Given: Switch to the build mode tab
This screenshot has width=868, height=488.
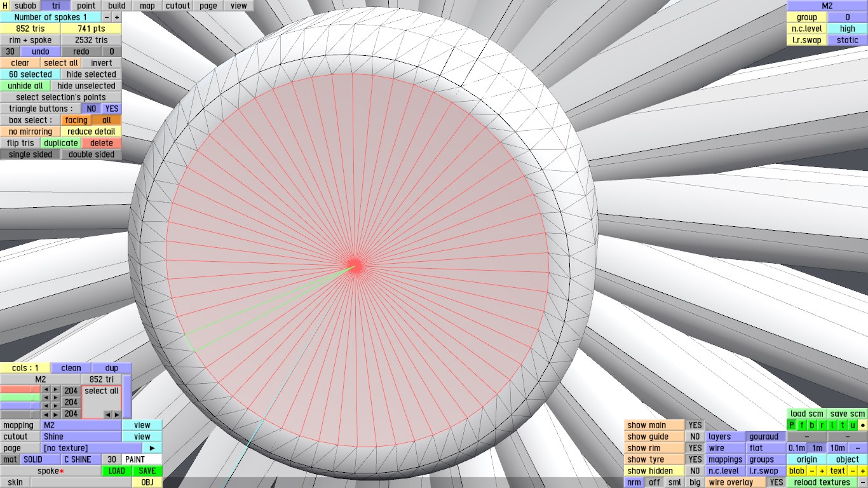Looking at the screenshot, I should 117,6.
